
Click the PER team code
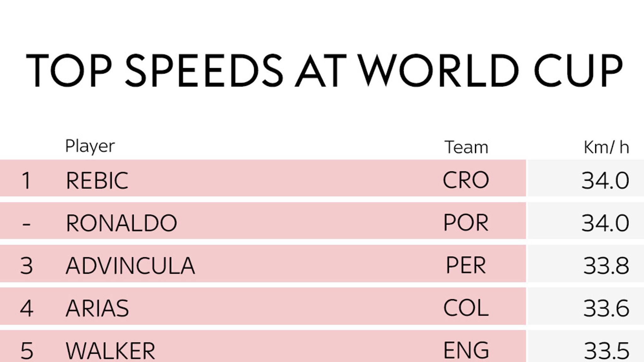click(x=466, y=266)
